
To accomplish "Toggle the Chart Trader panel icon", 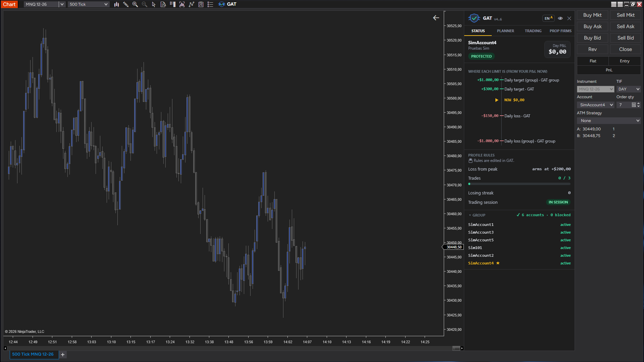I will pos(172,4).
